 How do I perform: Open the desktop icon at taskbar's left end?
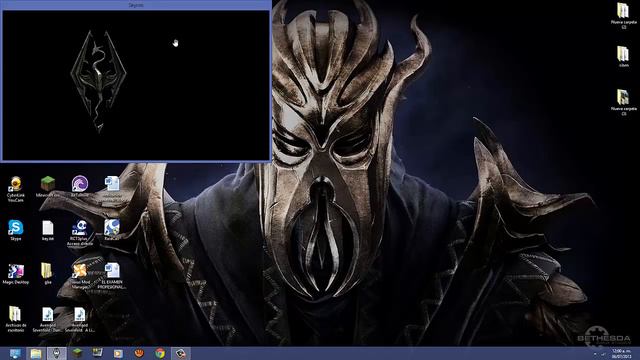[x=16, y=353]
